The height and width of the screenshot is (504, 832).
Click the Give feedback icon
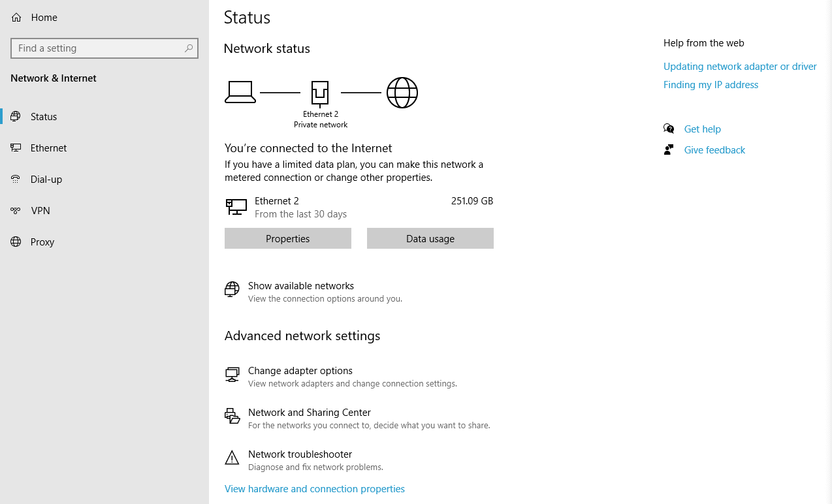[x=668, y=149]
